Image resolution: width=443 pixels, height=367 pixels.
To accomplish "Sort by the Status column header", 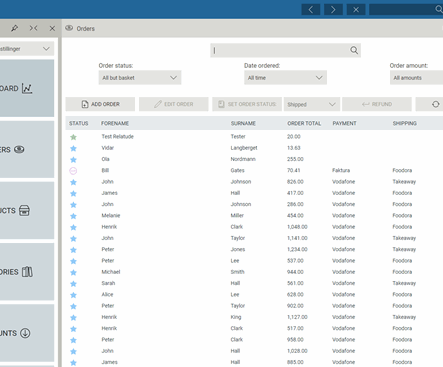I will [x=79, y=123].
